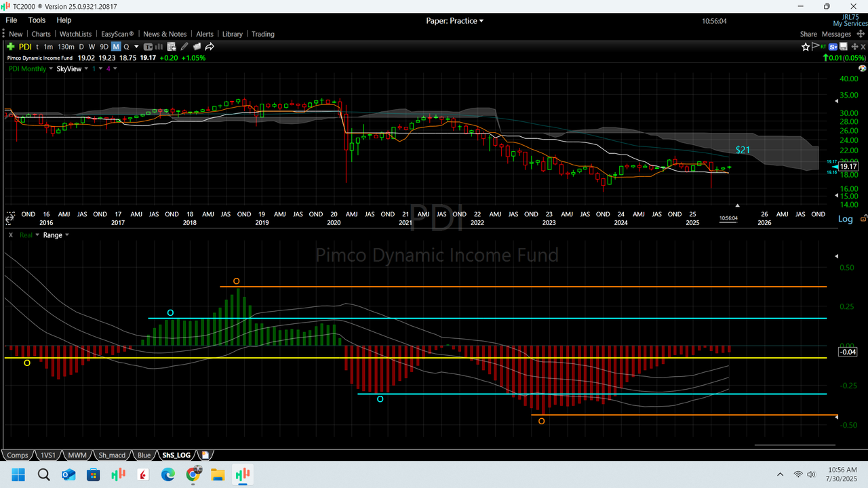Click the bar chart style icon

[x=159, y=47]
